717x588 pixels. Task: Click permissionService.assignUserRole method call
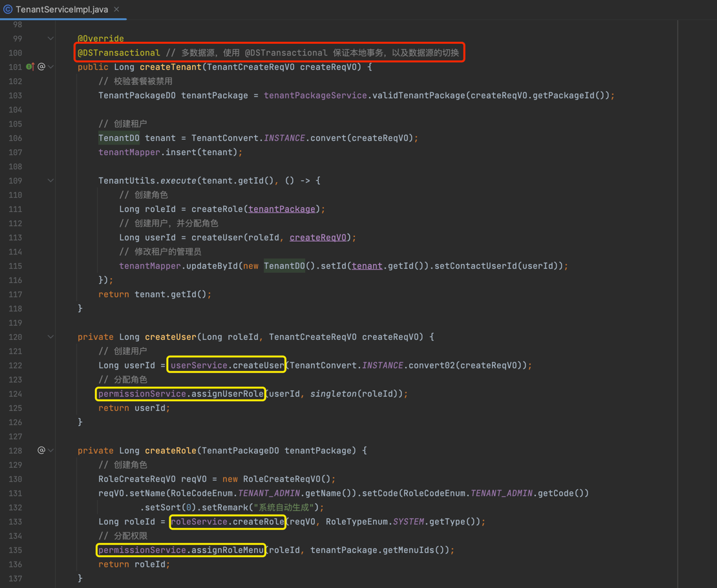click(181, 394)
